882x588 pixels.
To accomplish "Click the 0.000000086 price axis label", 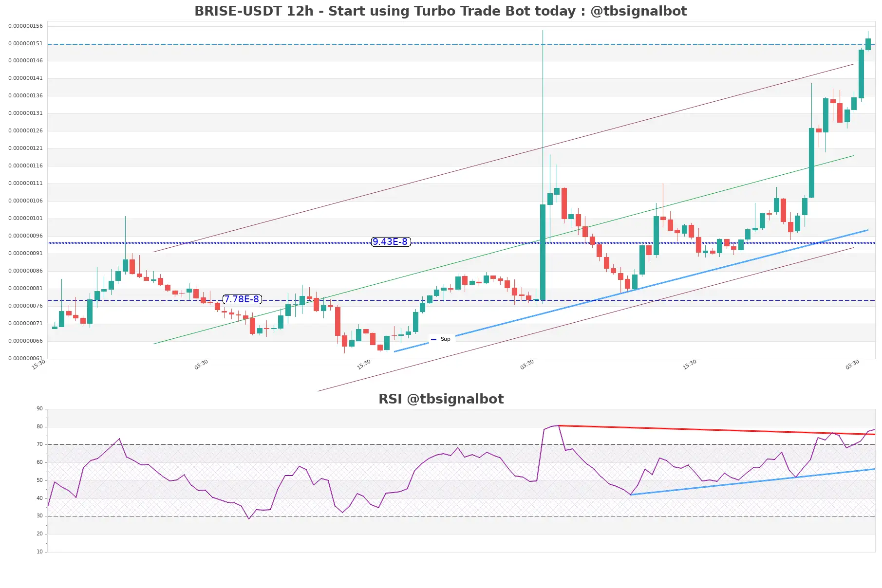I will click(x=25, y=271).
